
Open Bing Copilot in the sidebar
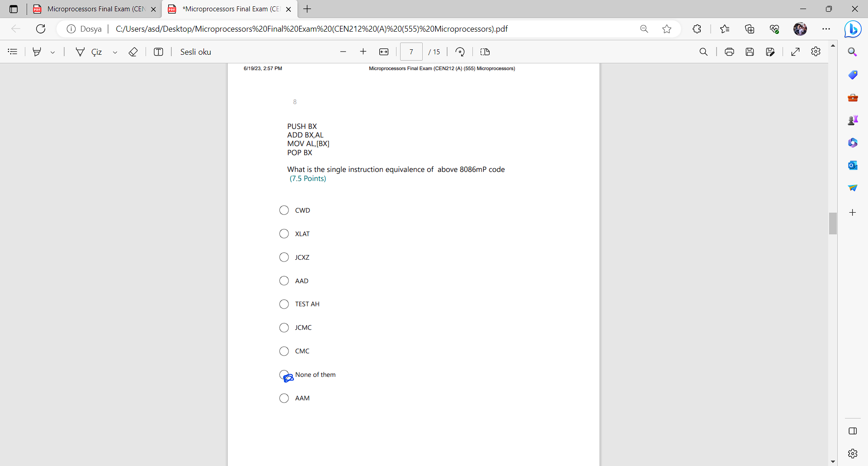click(x=853, y=29)
